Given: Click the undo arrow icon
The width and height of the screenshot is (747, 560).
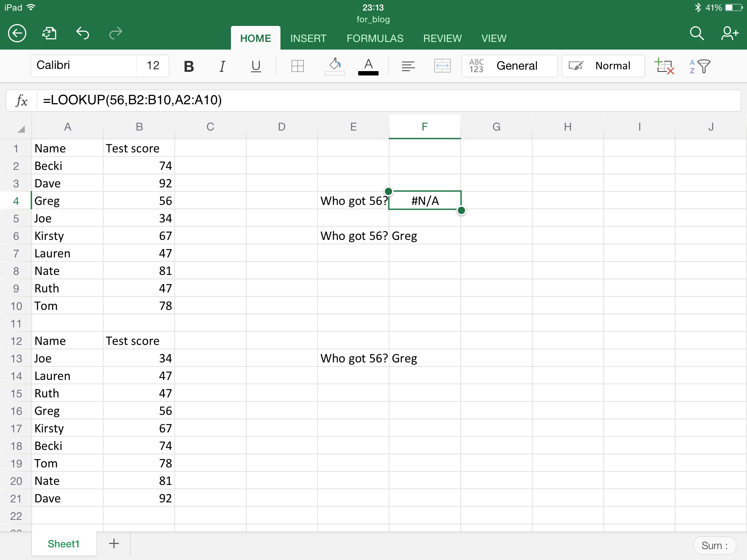Looking at the screenshot, I should pos(83,34).
